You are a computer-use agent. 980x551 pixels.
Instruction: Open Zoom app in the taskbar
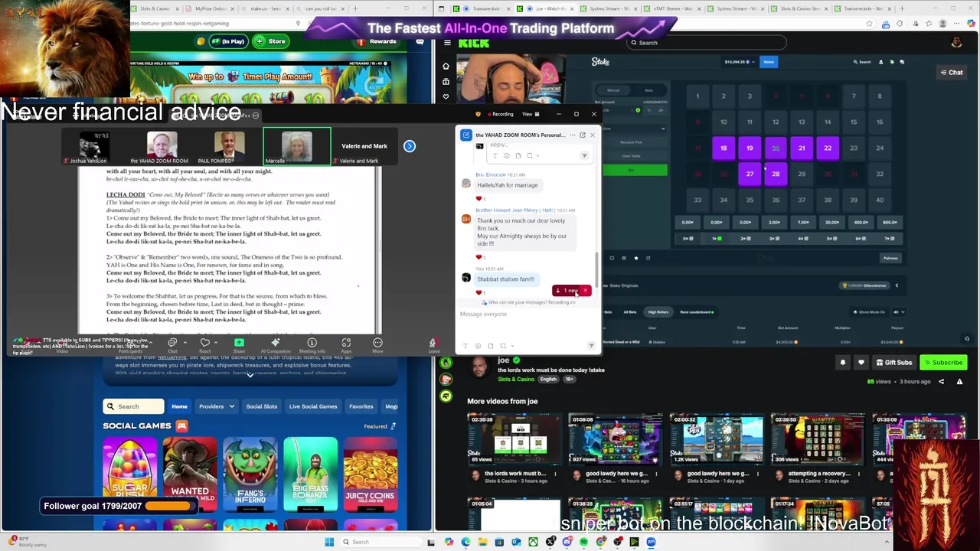pos(651,542)
